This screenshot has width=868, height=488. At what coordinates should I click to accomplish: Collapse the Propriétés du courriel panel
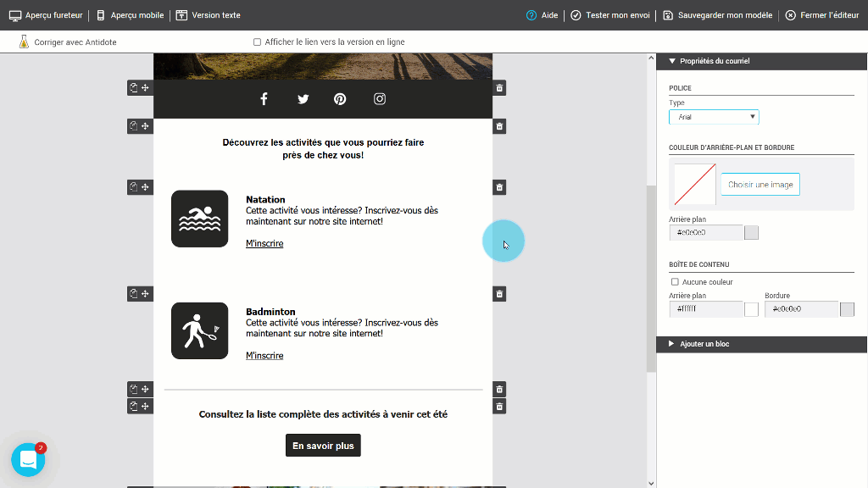[672, 60]
